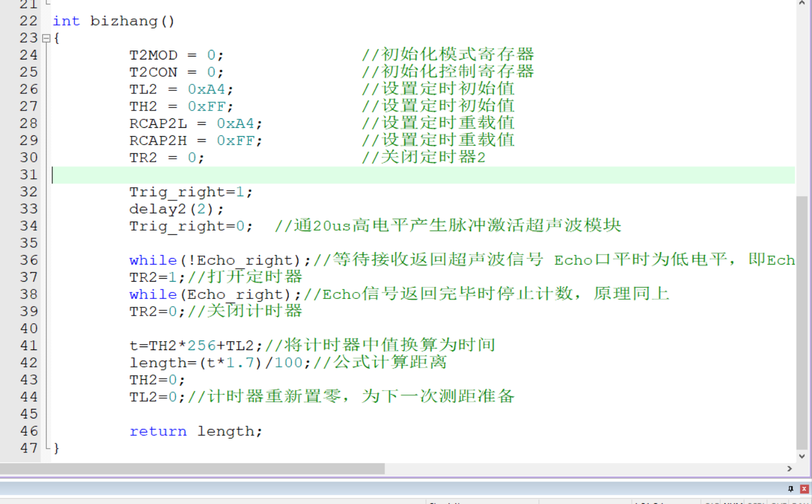Click the 'TR2 = 0;' statement on line 30
This screenshot has width=812, height=504.
[168, 158]
